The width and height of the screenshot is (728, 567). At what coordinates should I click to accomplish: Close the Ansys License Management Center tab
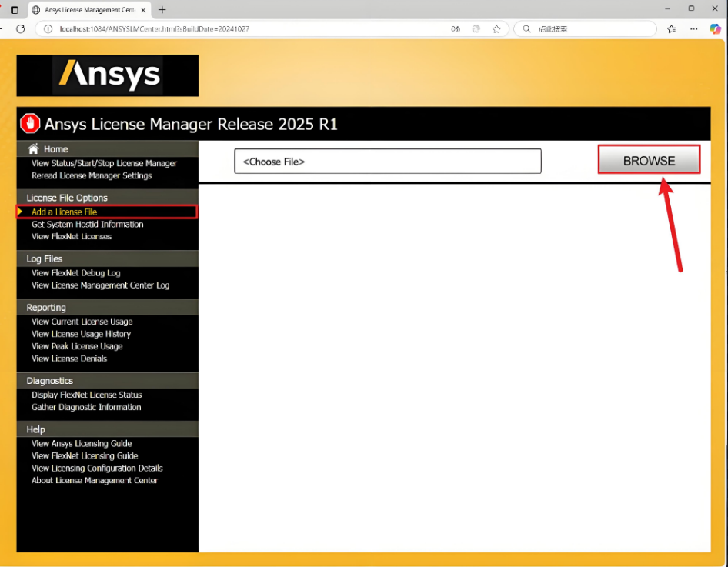143,10
